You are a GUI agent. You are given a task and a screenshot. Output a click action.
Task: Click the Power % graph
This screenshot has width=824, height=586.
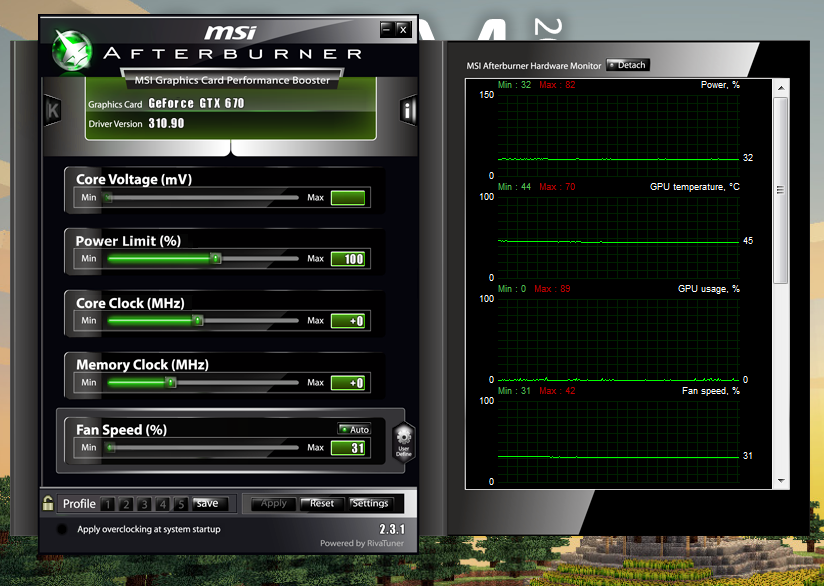619,136
